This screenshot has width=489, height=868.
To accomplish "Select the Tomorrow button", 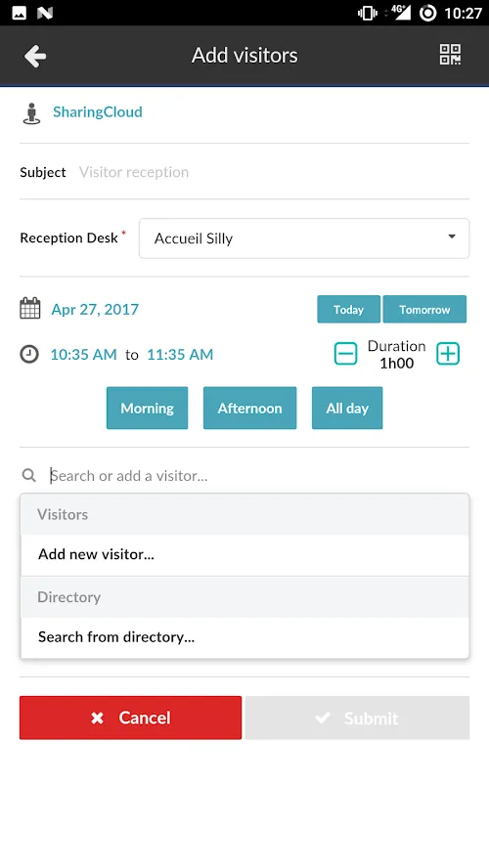I will click(x=424, y=310).
